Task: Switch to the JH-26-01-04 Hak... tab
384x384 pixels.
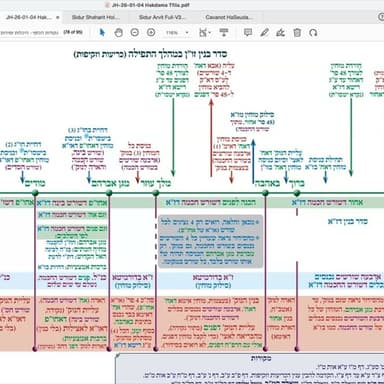Action: [28, 17]
